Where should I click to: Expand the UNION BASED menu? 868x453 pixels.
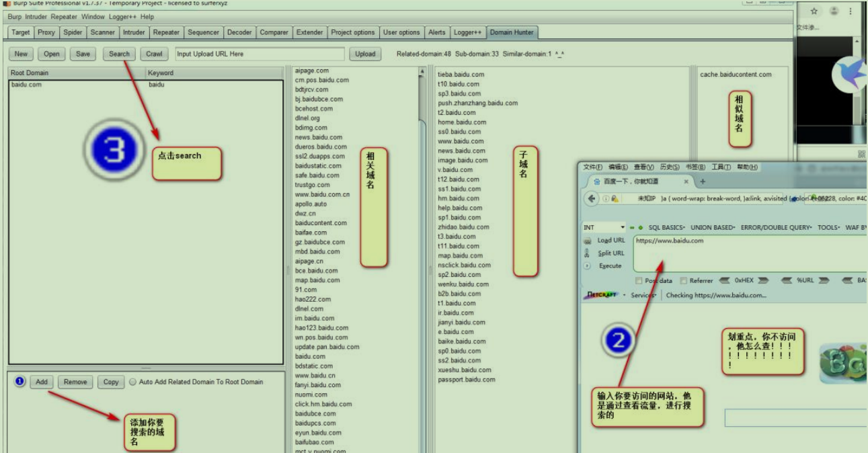(x=713, y=227)
